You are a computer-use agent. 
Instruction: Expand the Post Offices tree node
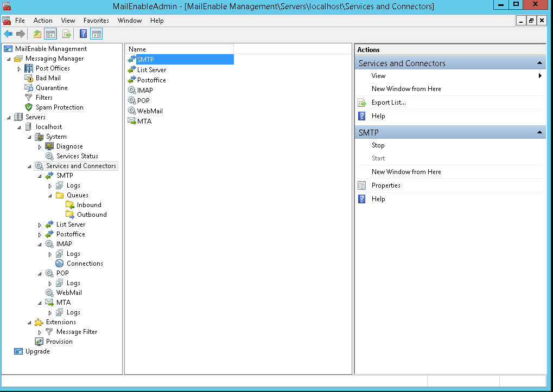[x=19, y=69]
